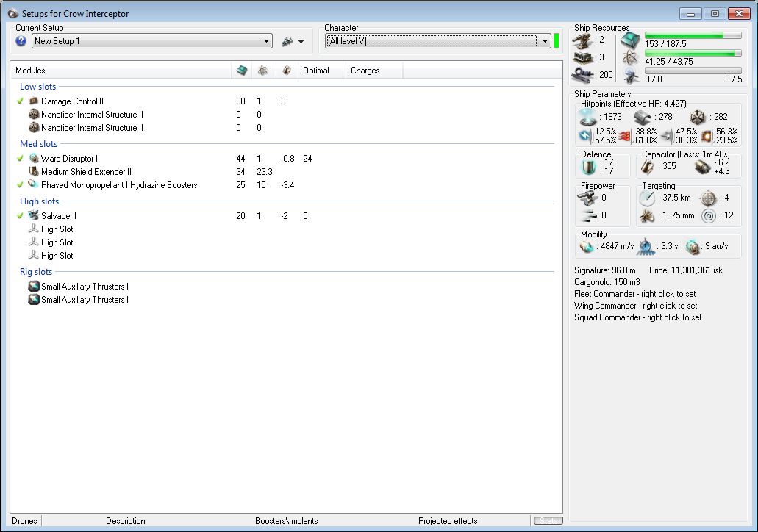Click the ship velocity icon showing 4847 m/s
Viewport: 758px width, 532px height.
coord(587,246)
